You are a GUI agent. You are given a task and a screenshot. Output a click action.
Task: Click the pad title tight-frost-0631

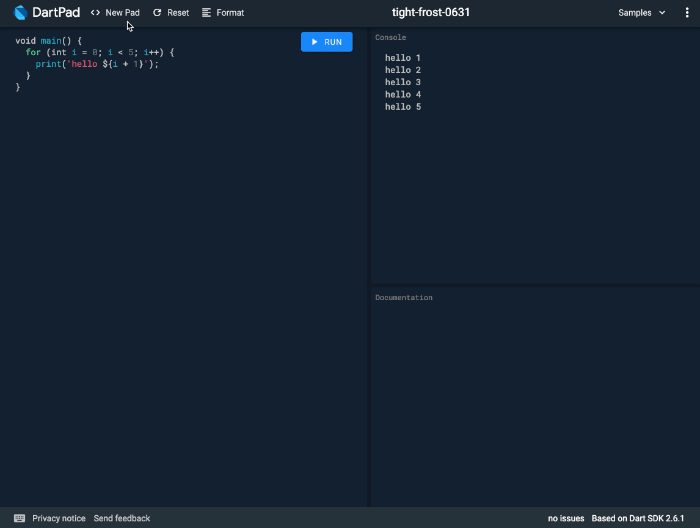(x=431, y=13)
